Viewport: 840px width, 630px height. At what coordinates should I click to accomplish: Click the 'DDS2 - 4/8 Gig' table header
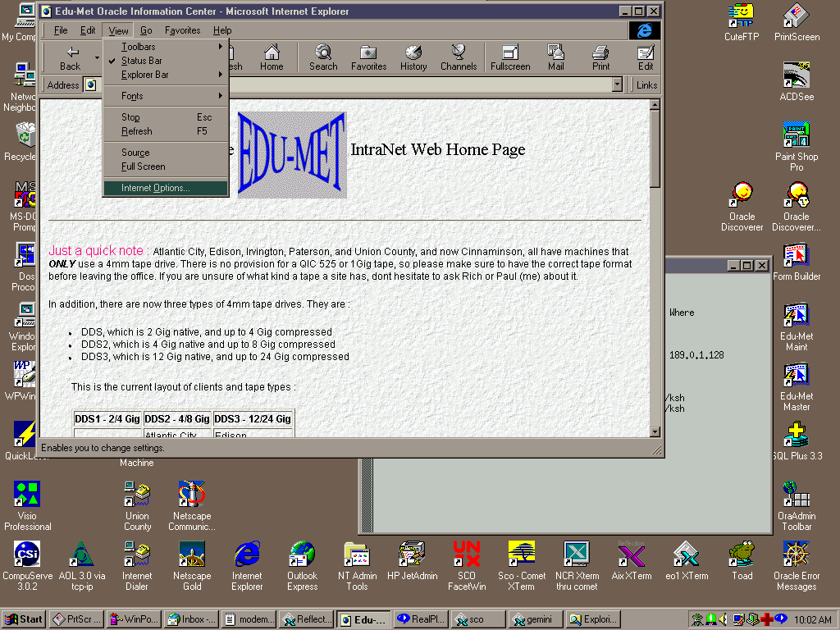[177, 419]
